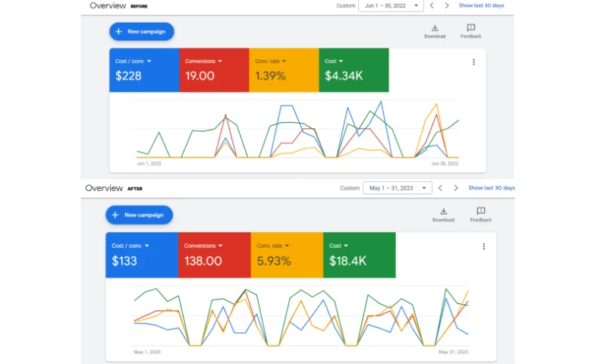Image resolution: width=607 pixels, height=364 pixels.
Task: Go to previous period beside May 2023 range
Action: pyautogui.click(x=441, y=188)
